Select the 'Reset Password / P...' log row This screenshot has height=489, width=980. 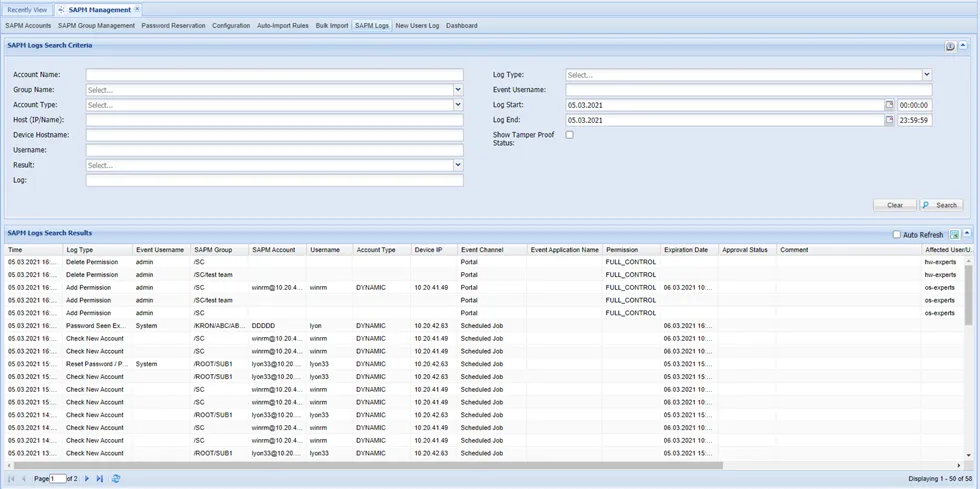pos(484,364)
